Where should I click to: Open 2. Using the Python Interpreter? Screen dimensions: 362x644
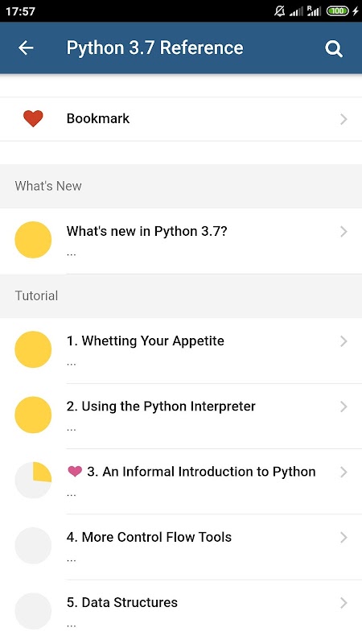point(181,416)
